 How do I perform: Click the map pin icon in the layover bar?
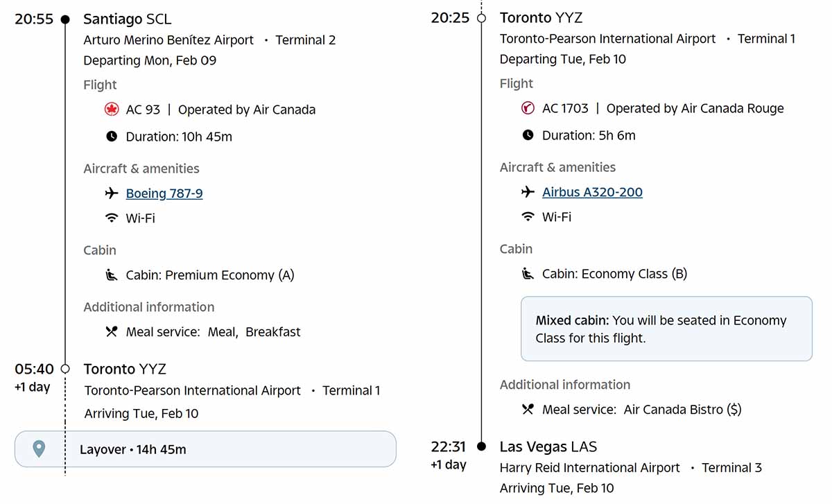coord(40,449)
